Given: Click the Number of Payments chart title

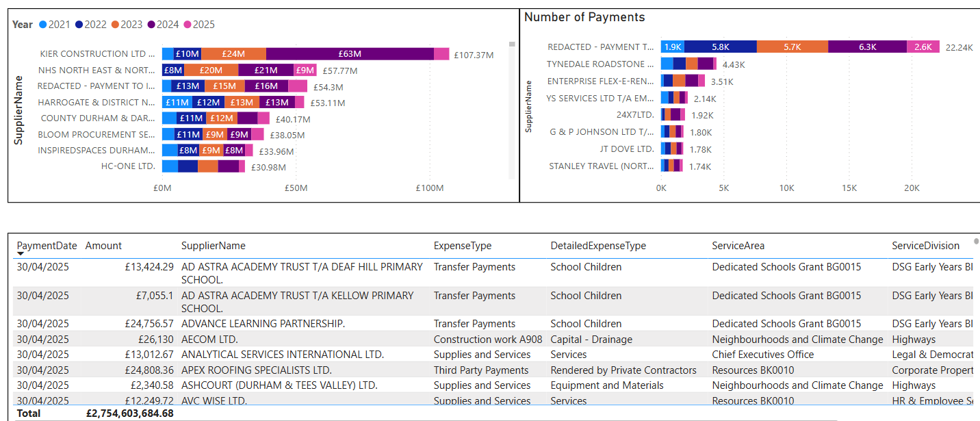Looking at the screenshot, I should [584, 17].
